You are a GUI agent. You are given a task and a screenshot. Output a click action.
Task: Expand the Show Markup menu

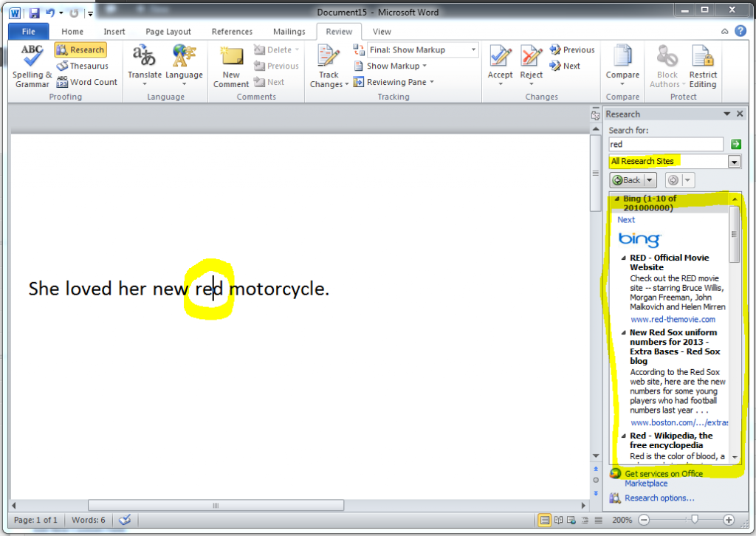391,66
